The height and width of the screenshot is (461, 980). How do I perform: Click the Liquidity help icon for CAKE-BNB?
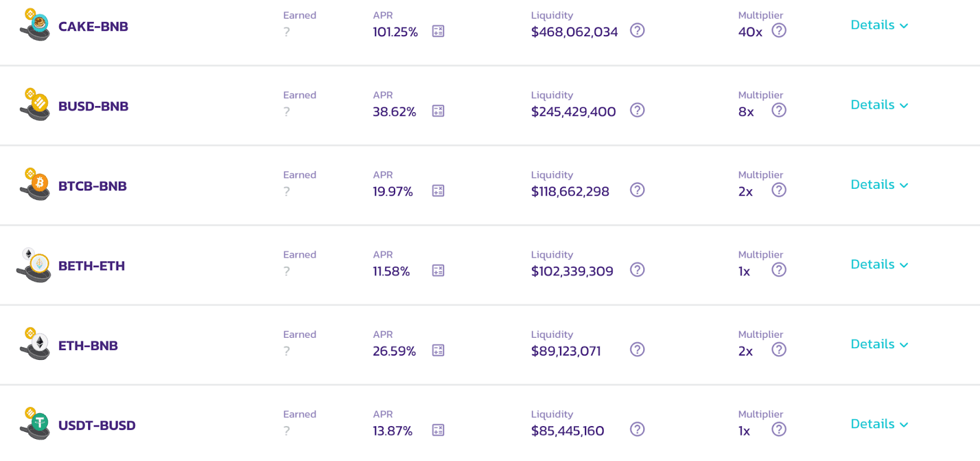[x=637, y=31]
